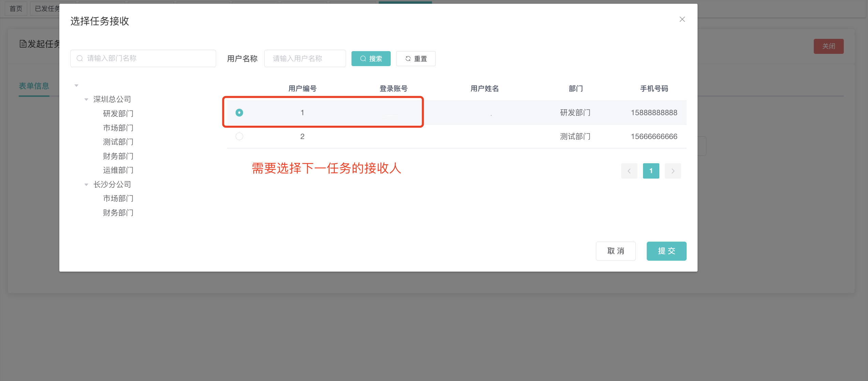Click the 搜索 search button
Viewport: 868px width, 381px height.
click(x=371, y=59)
